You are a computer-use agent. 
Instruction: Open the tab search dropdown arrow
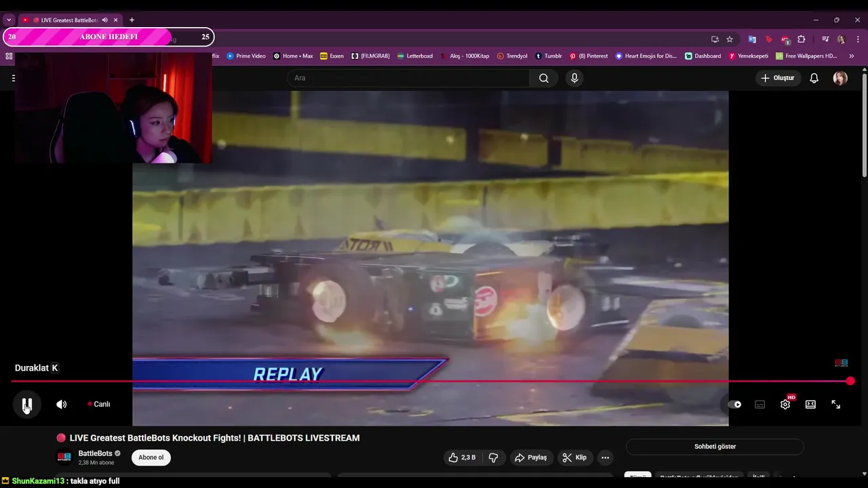point(9,20)
